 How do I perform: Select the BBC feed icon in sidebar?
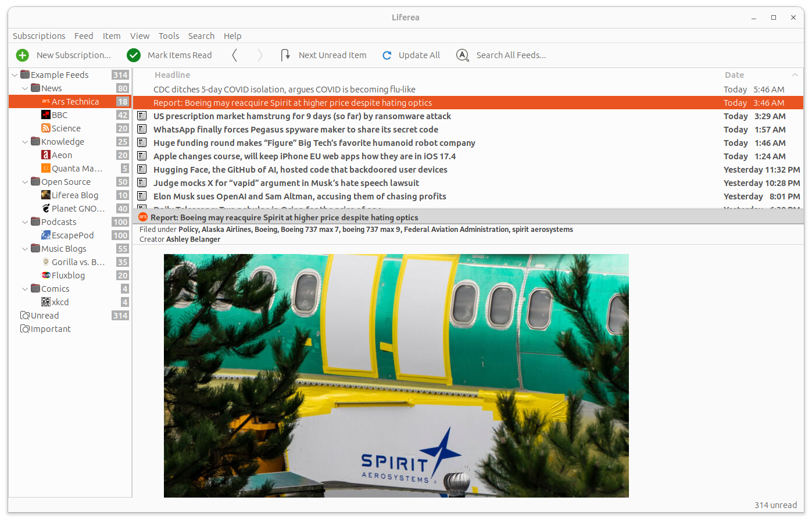coord(46,115)
